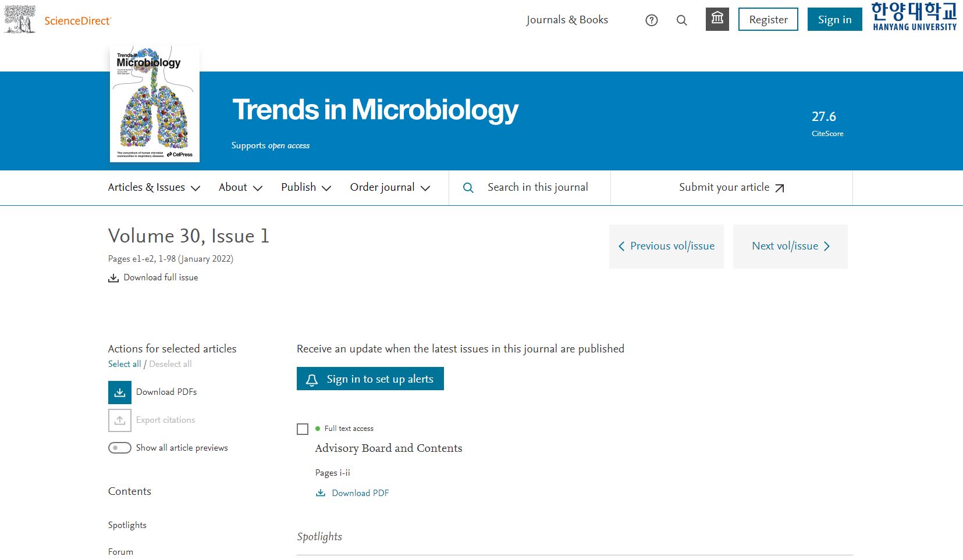Click the Hanyang University logo

point(914,17)
